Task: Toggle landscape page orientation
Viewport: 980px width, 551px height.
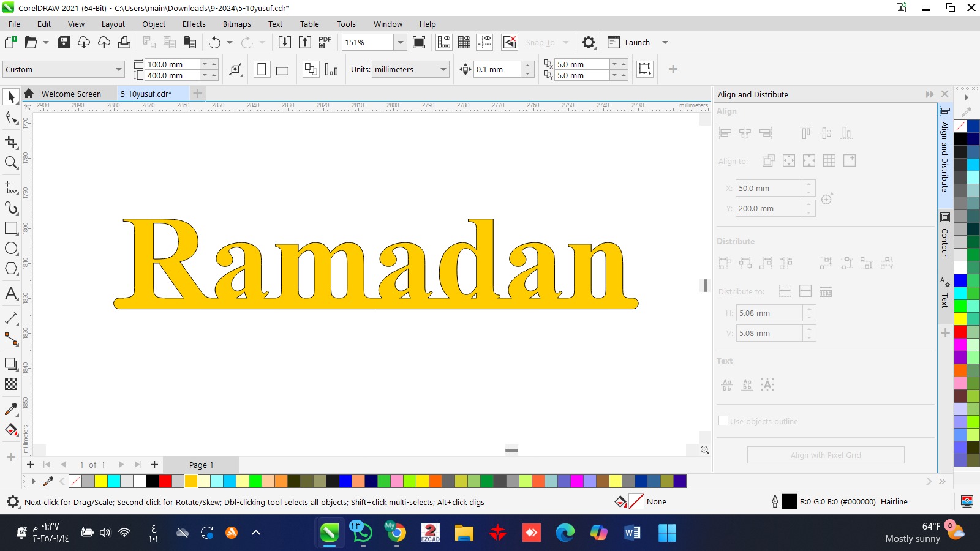Action: [282, 70]
